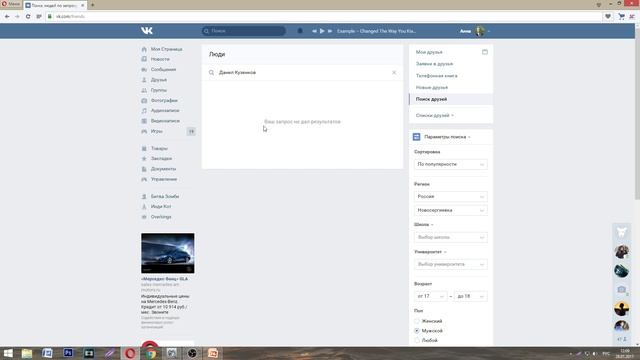Open the city dropdown Новосергиевка
Image resolution: width=640 pixels, height=360 pixels.
click(451, 210)
